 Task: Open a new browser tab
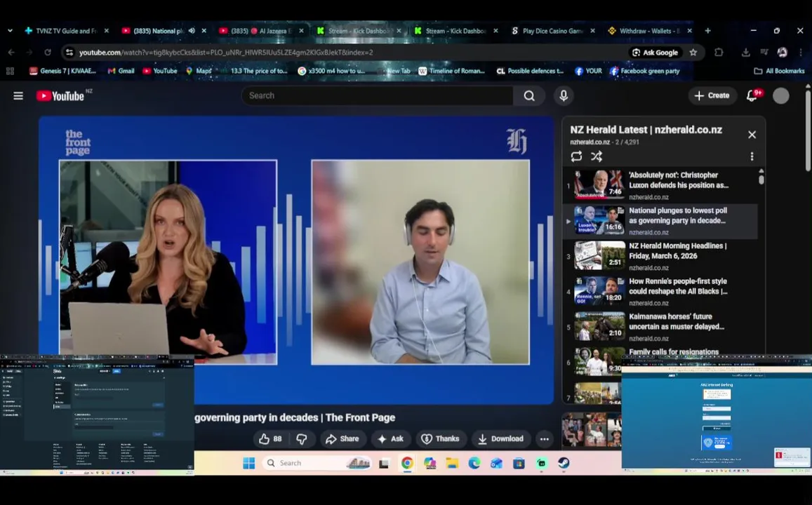pyautogui.click(x=707, y=31)
